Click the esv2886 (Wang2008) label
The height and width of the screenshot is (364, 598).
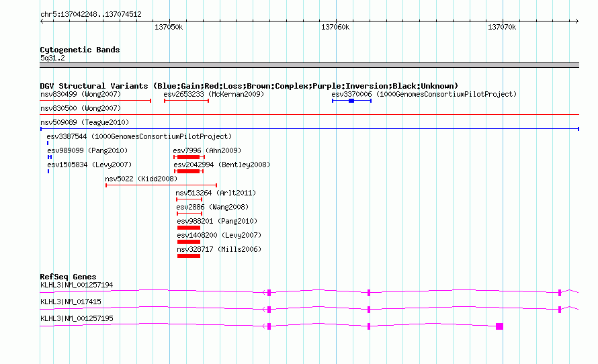tap(212, 207)
